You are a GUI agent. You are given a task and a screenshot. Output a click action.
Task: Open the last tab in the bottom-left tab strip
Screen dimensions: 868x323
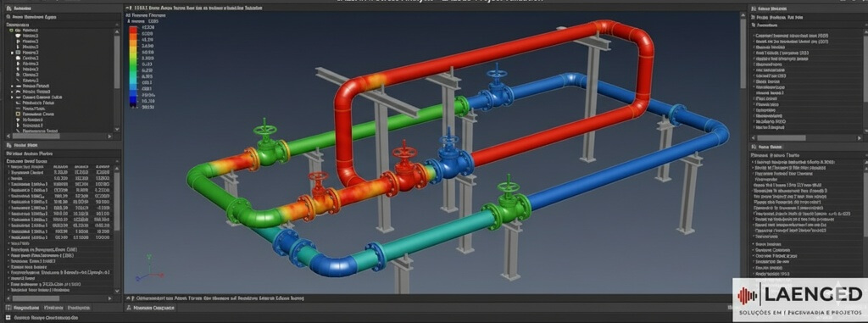click(x=78, y=307)
